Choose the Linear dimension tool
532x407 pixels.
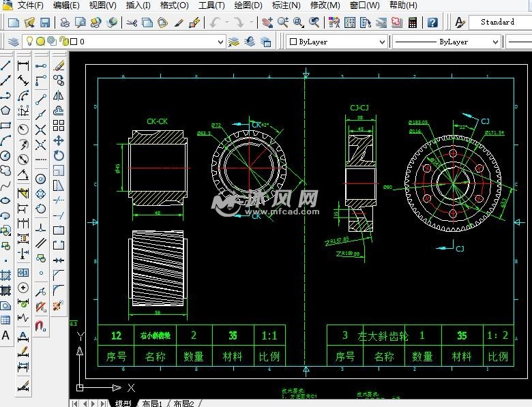pos(23,65)
